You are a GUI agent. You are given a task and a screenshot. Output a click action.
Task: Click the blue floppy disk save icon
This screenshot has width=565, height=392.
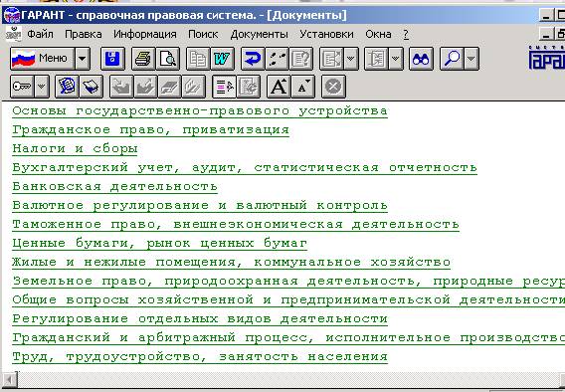(112, 59)
